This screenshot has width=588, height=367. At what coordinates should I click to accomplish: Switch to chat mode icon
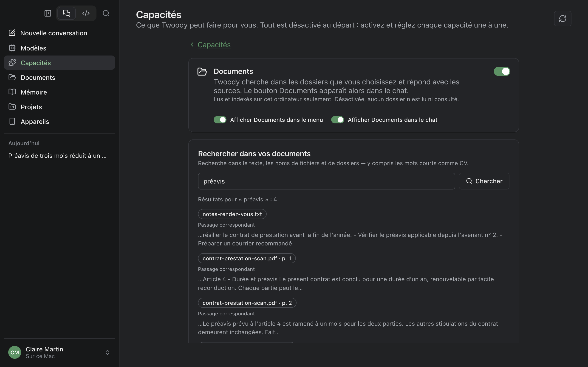pyautogui.click(x=66, y=13)
